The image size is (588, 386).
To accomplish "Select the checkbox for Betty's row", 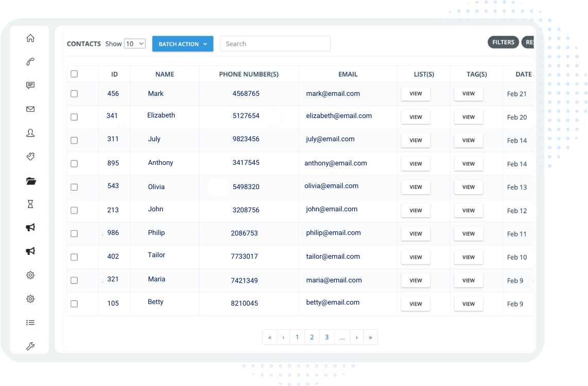I will (x=74, y=304).
